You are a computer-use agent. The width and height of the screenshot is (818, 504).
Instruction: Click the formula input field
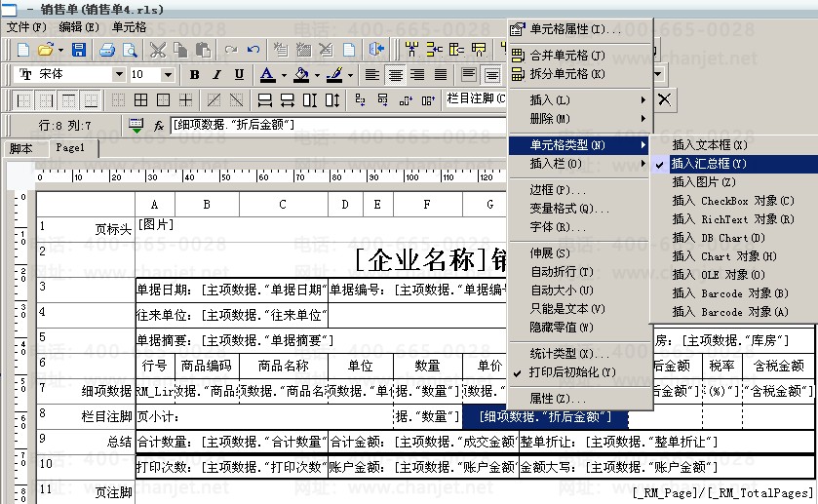click(336, 125)
